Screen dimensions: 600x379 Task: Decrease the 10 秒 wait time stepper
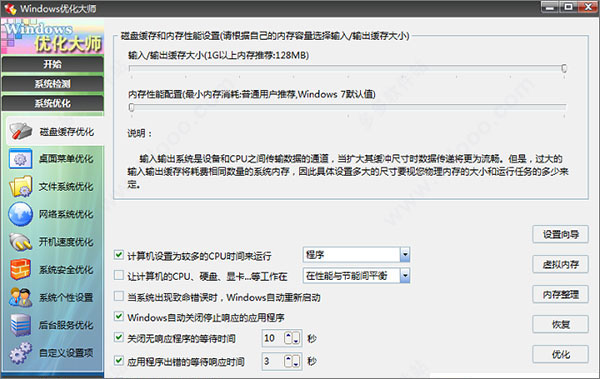coord(296,338)
